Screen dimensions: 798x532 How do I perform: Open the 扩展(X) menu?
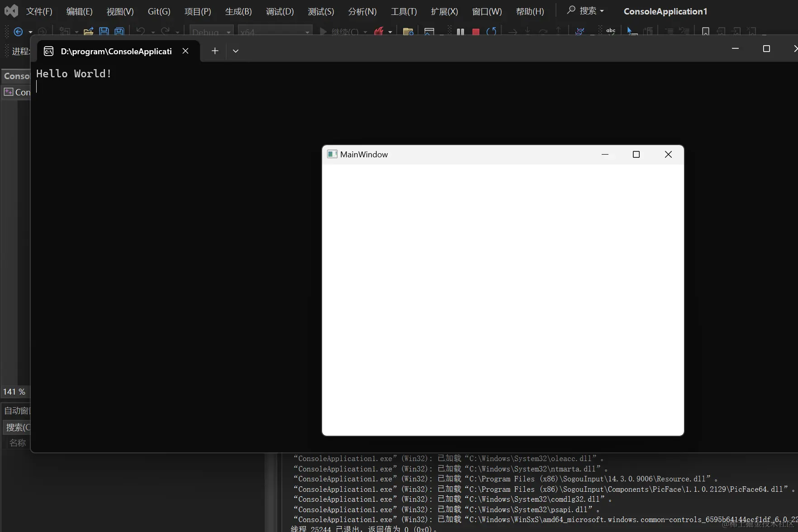click(445, 11)
